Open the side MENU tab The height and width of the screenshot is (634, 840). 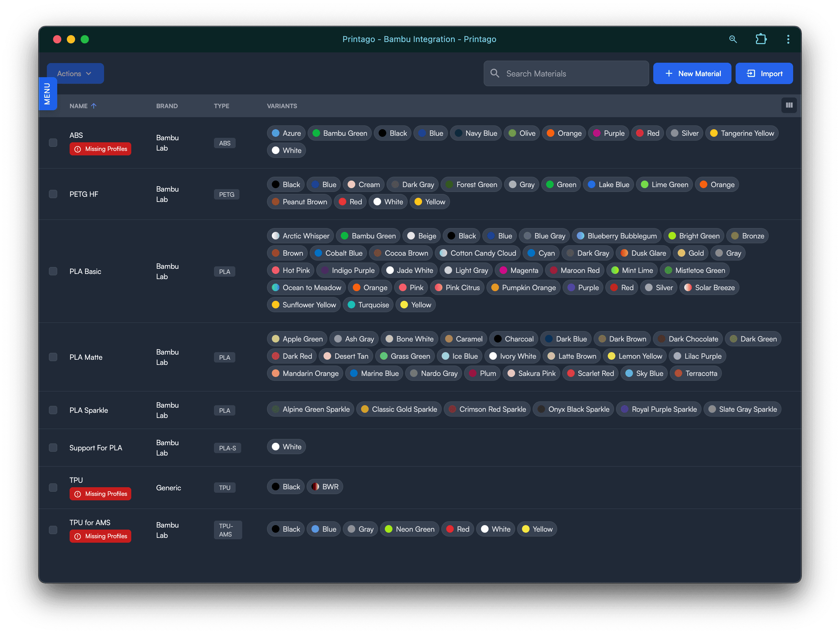48,94
